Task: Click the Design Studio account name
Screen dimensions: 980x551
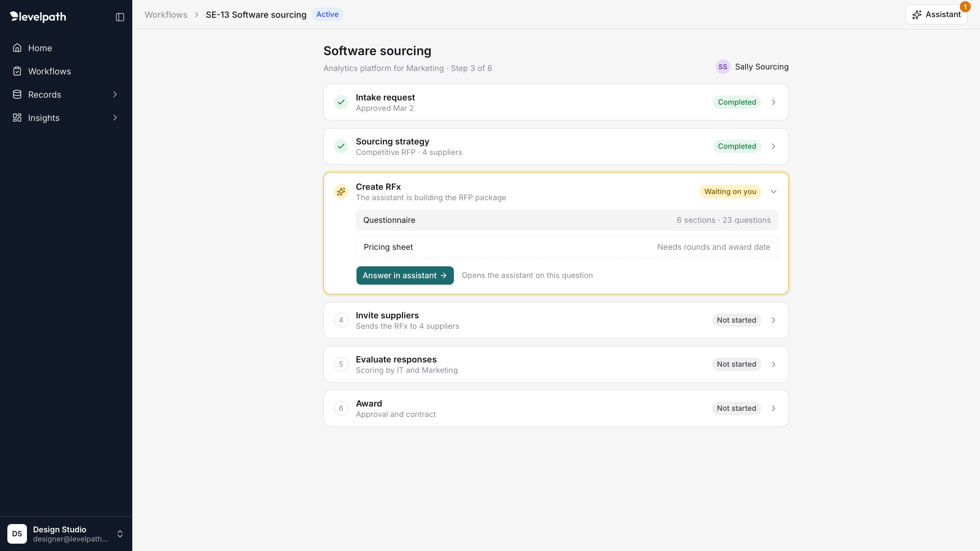Action: coord(59,529)
